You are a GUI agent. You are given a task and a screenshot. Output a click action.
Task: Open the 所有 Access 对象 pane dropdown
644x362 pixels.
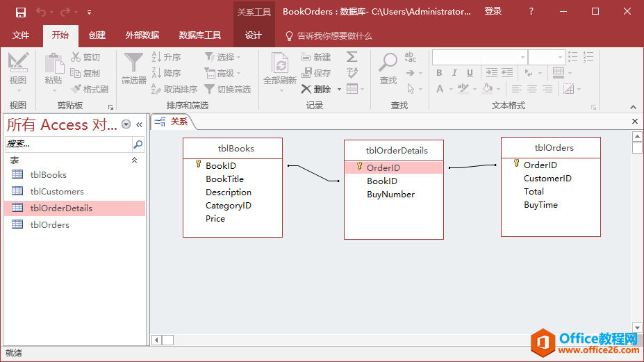126,124
